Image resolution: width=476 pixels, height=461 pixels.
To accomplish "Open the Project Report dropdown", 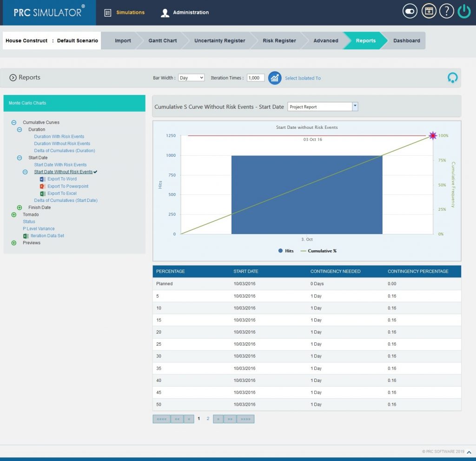I will pyautogui.click(x=323, y=107).
